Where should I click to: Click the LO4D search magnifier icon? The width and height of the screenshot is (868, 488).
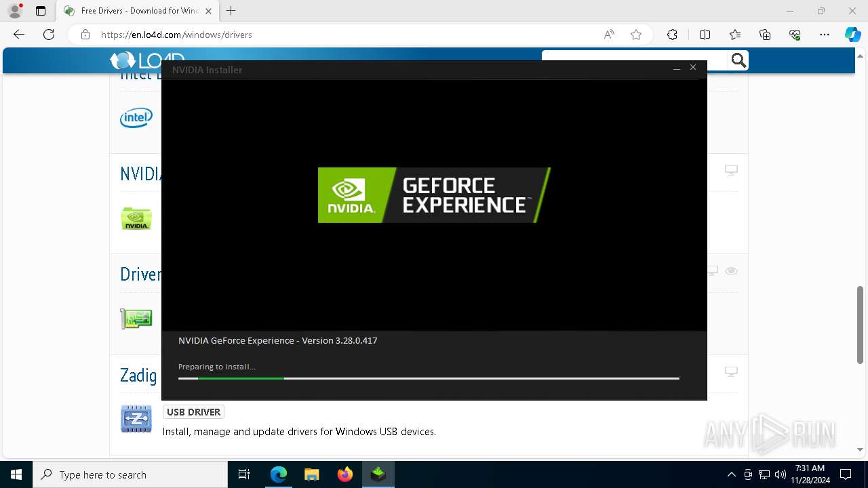click(738, 60)
